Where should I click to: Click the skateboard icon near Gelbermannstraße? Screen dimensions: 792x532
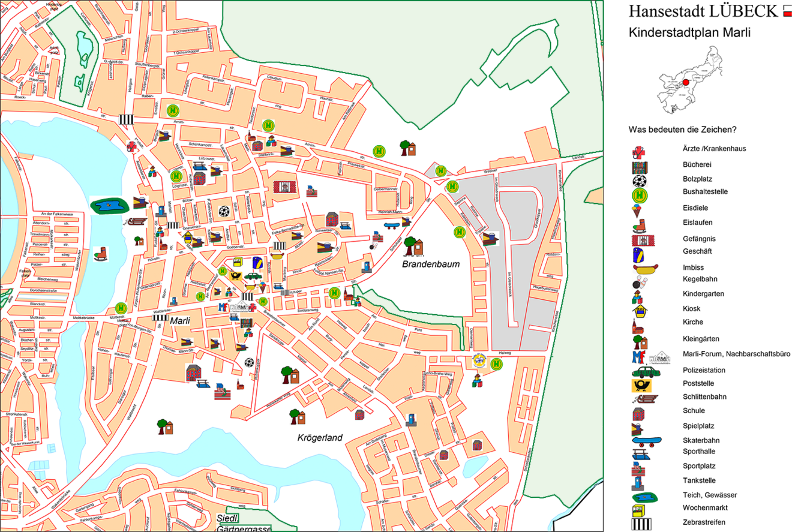click(x=391, y=225)
